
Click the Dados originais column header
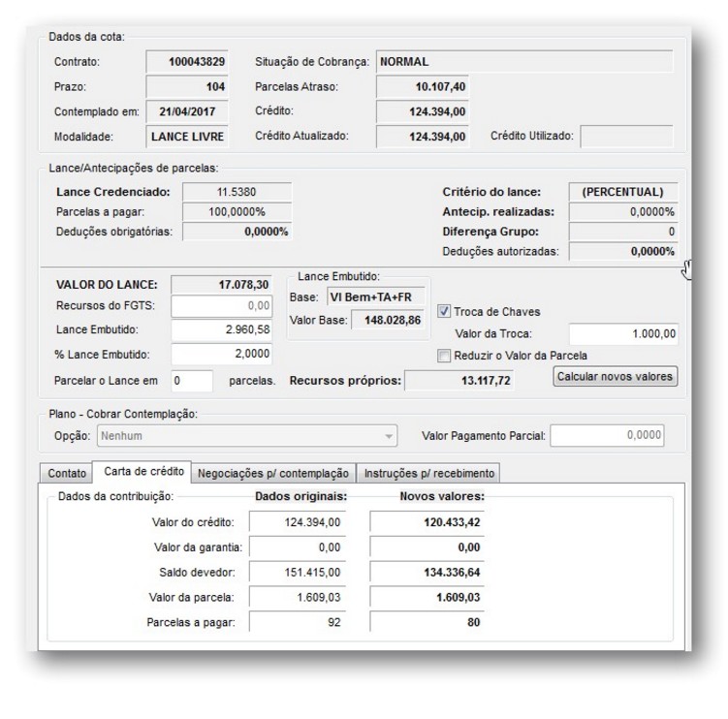tap(301, 497)
